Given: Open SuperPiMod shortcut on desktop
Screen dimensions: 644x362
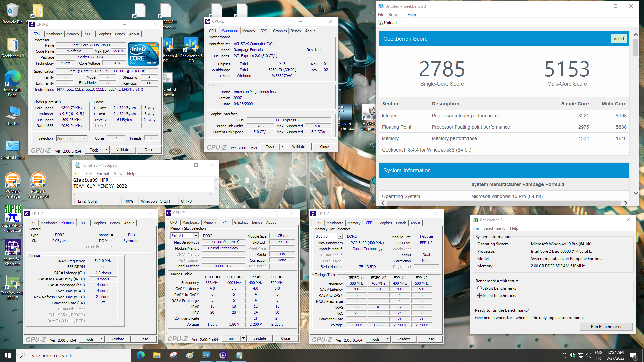Looking at the screenshot, I should pyautogui.click(x=12, y=219).
